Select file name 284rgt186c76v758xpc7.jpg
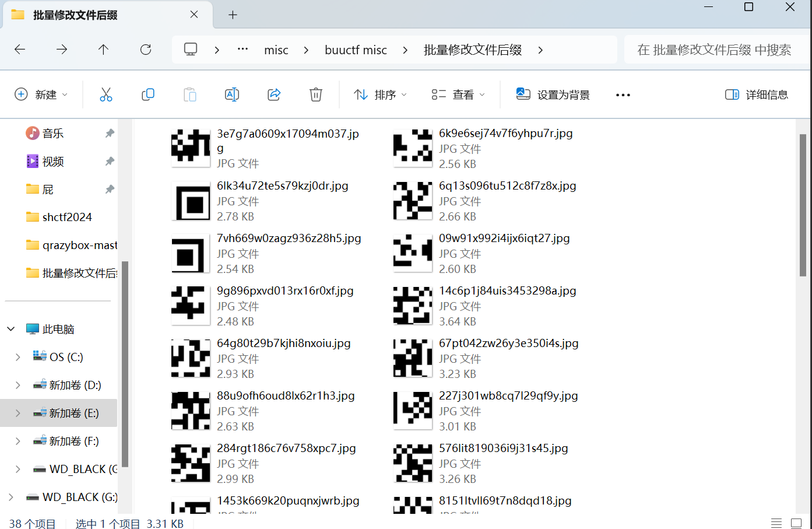Screen dimensions: 812x529 click(x=286, y=449)
